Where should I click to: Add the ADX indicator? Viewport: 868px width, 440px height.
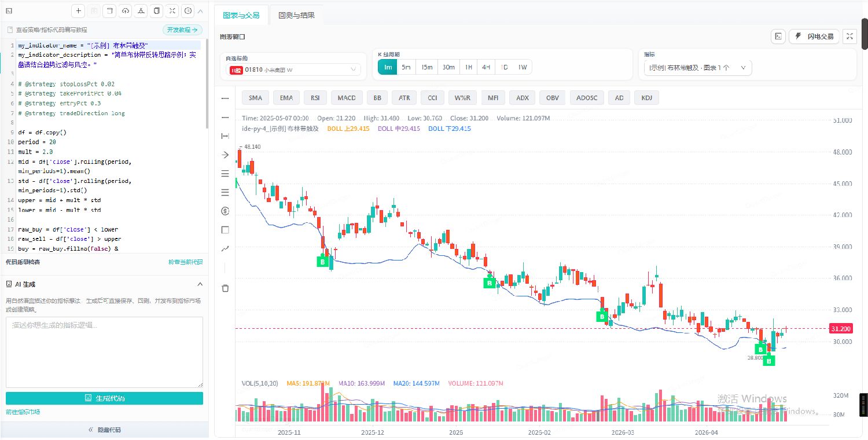pyautogui.click(x=523, y=98)
